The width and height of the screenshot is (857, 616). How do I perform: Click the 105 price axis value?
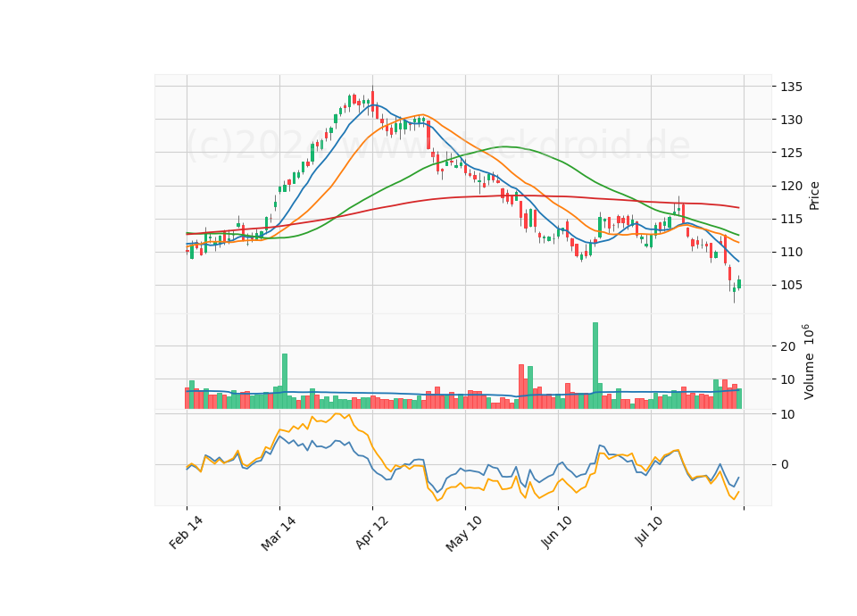[x=791, y=286]
